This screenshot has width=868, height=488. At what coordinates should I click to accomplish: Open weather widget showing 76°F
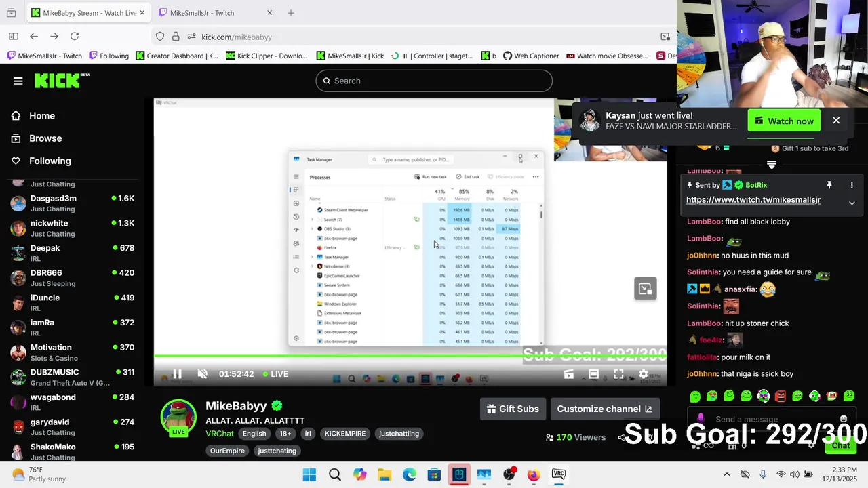tap(39, 474)
